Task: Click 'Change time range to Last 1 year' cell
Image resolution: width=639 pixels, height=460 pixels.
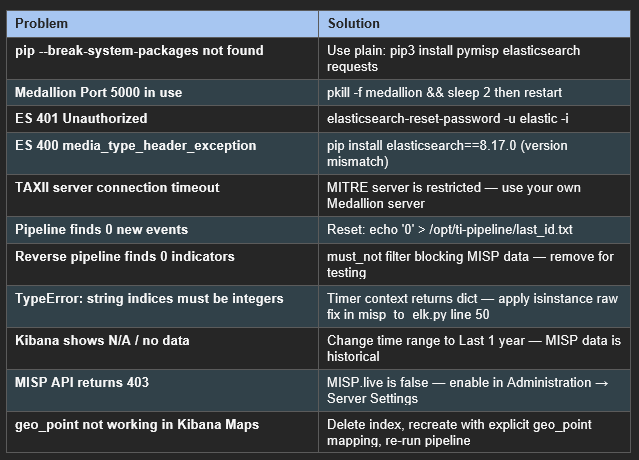Action: click(474, 349)
